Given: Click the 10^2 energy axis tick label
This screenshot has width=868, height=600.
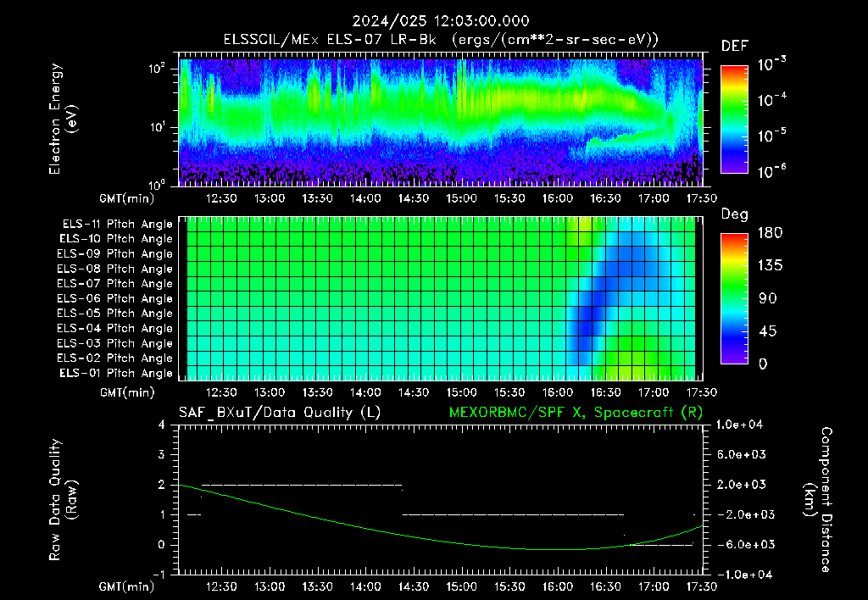Looking at the screenshot, I should pyautogui.click(x=157, y=69).
